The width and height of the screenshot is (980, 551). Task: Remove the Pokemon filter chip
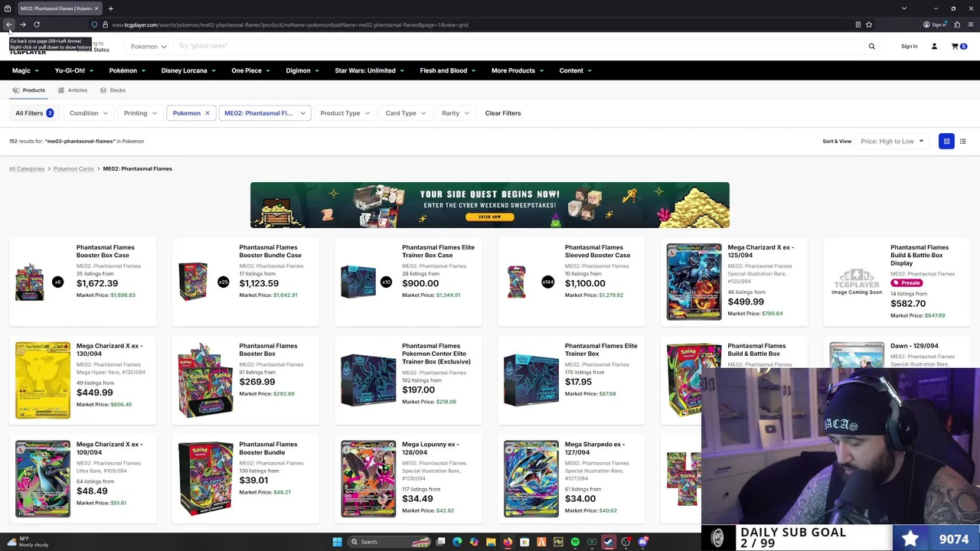(207, 113)
